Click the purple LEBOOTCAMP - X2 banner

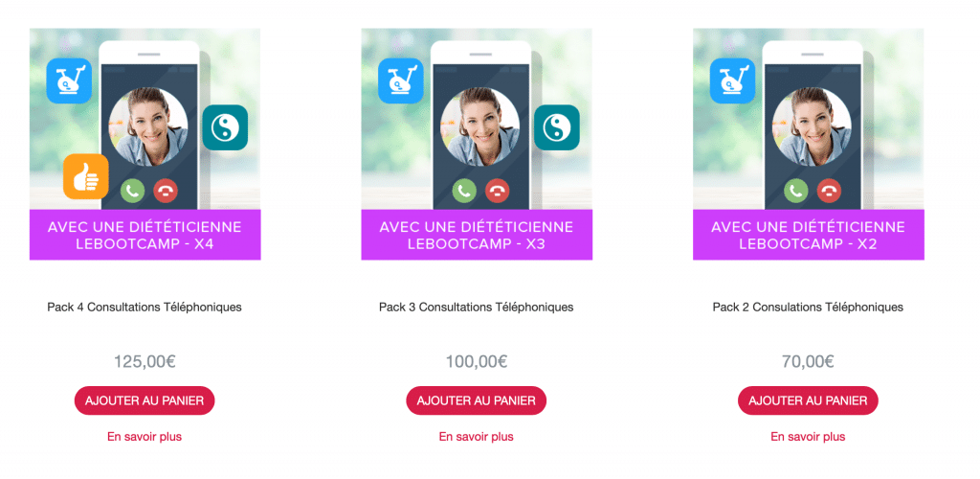[808, 235]
